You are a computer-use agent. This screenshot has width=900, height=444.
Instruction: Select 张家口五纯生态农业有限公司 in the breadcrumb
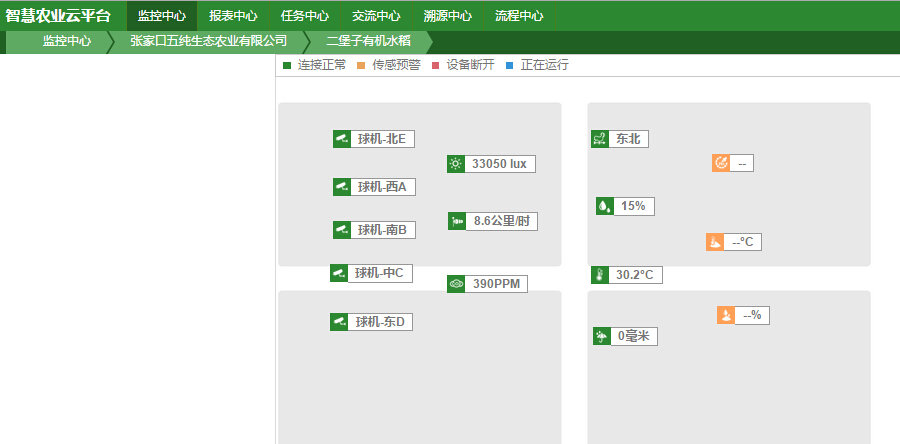coord(208,41)
